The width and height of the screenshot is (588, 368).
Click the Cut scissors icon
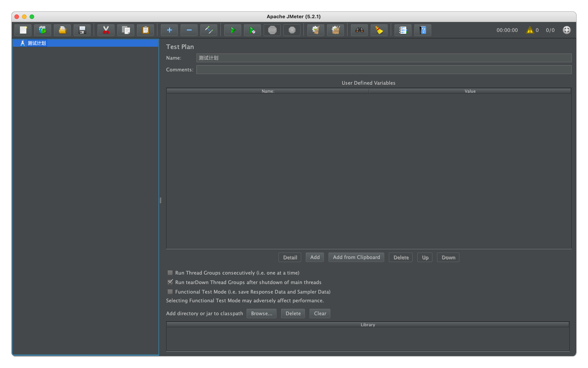pyautogui.click(x=106, y=30)
